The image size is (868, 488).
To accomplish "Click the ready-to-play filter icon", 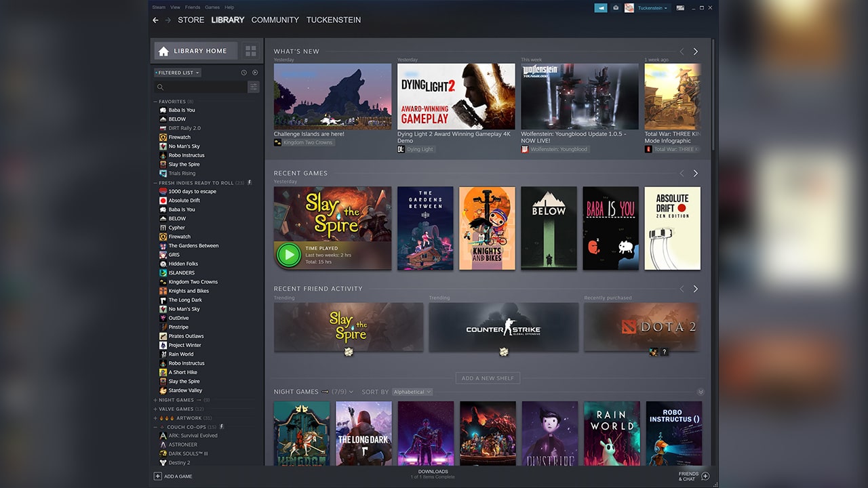I will click(x=255, y=73).
